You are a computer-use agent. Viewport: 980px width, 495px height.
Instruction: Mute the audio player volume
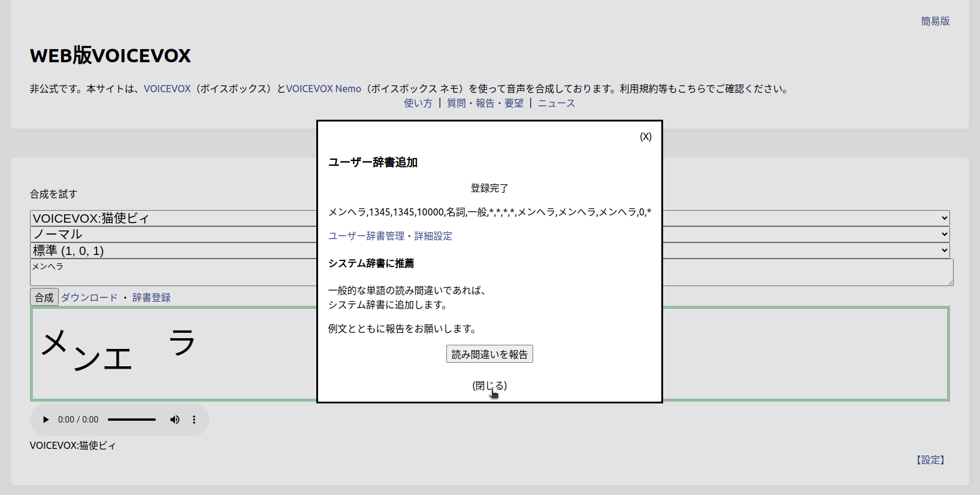tap(175, 420)
